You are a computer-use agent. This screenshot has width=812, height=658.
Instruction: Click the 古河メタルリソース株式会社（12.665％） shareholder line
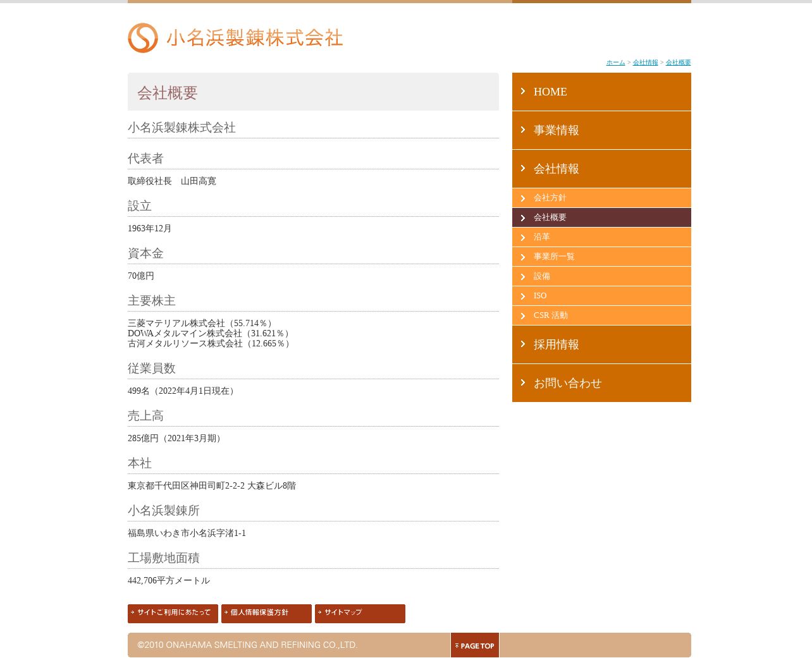coord(211,344)
